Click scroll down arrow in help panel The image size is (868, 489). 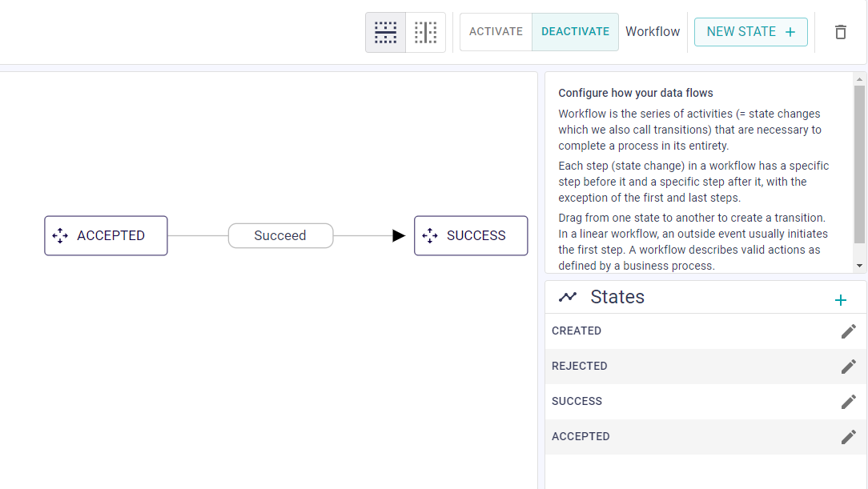click(x=859, y=266)
